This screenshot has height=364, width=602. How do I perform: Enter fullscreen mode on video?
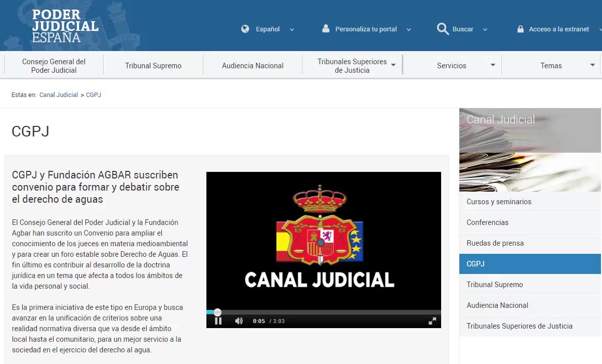pos(433,321)
